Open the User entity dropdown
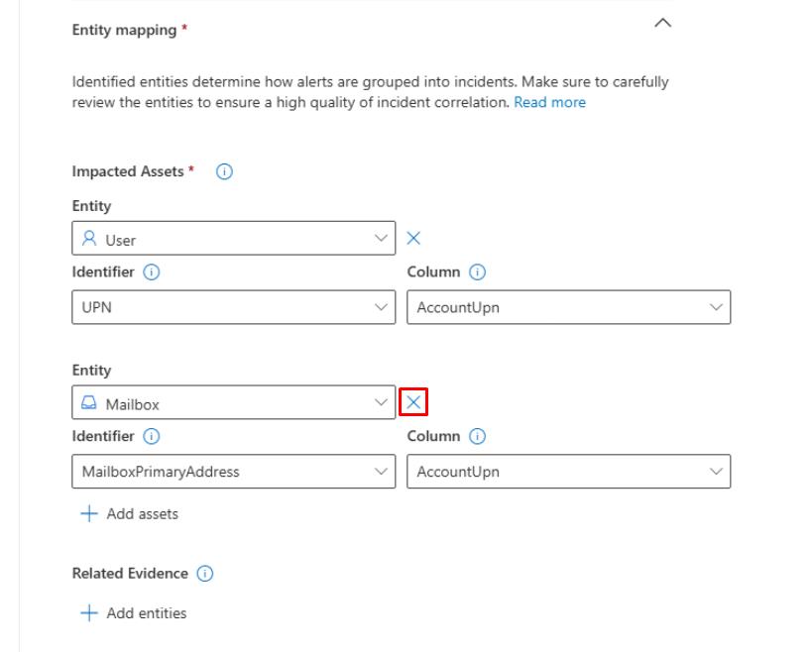 233,239
